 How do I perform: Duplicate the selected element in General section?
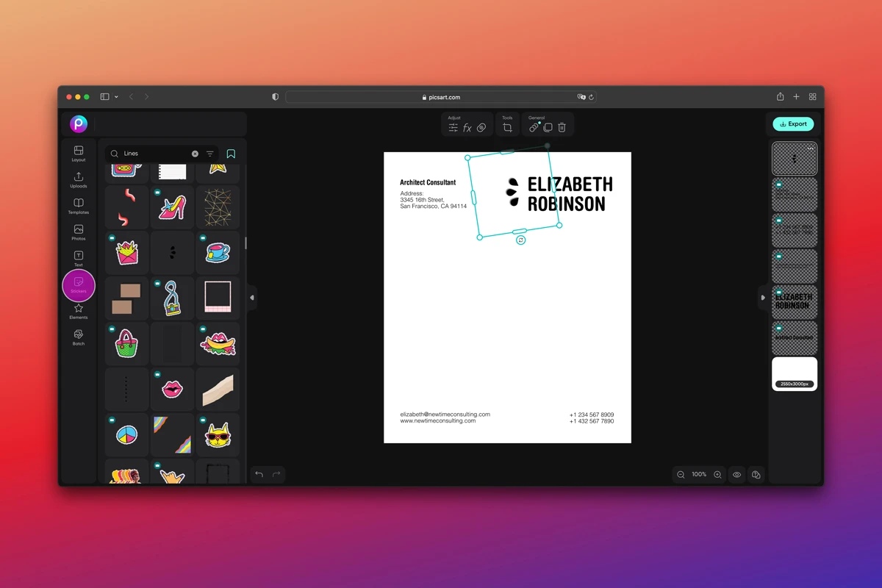pyautogui.click(x=547, y=126)
